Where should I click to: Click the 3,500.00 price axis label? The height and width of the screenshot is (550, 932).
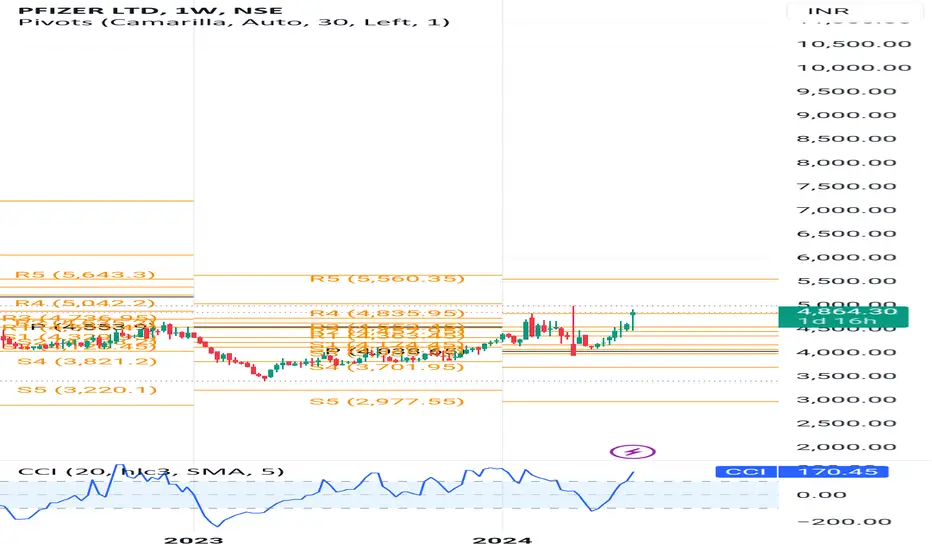coord(846,376)
